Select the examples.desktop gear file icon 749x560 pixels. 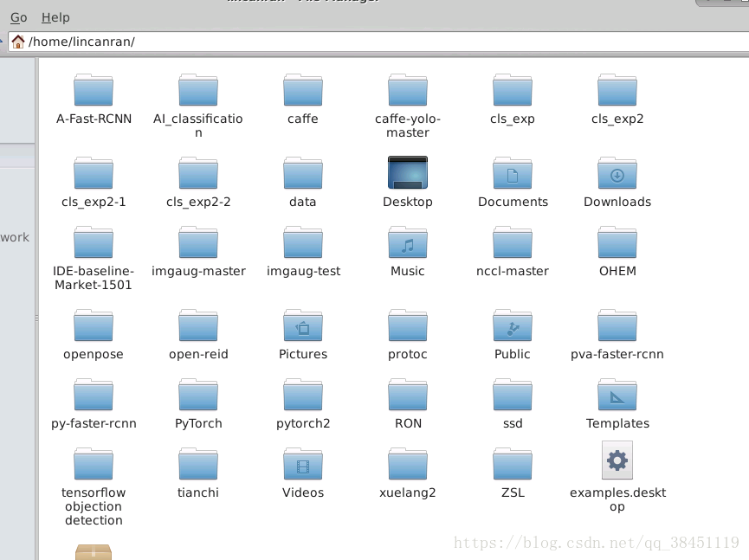click(x=617, y=460)
